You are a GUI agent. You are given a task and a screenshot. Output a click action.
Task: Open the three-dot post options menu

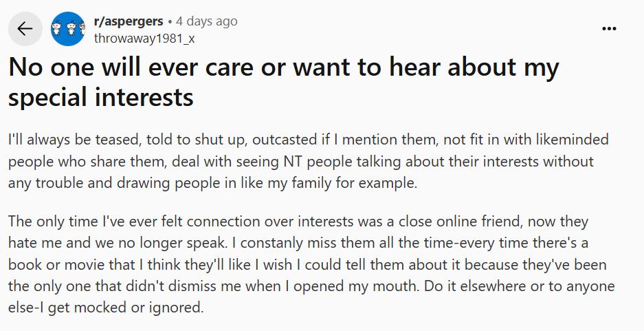609,29
